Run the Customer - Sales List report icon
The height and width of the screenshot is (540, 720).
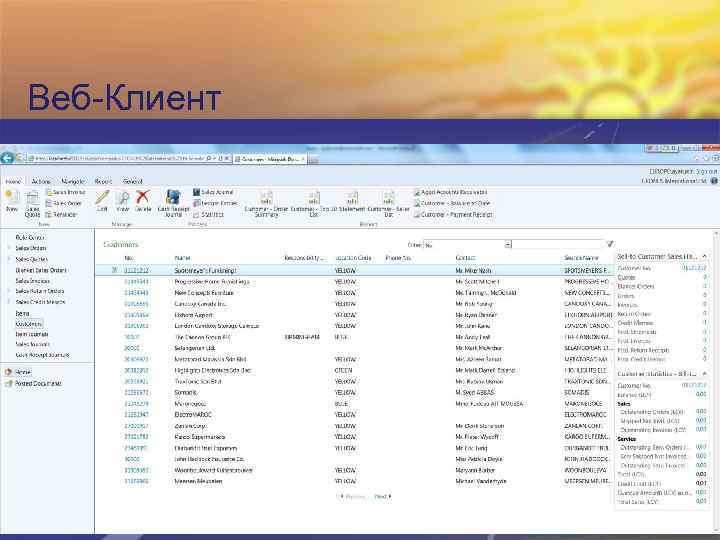coord(388,198)
